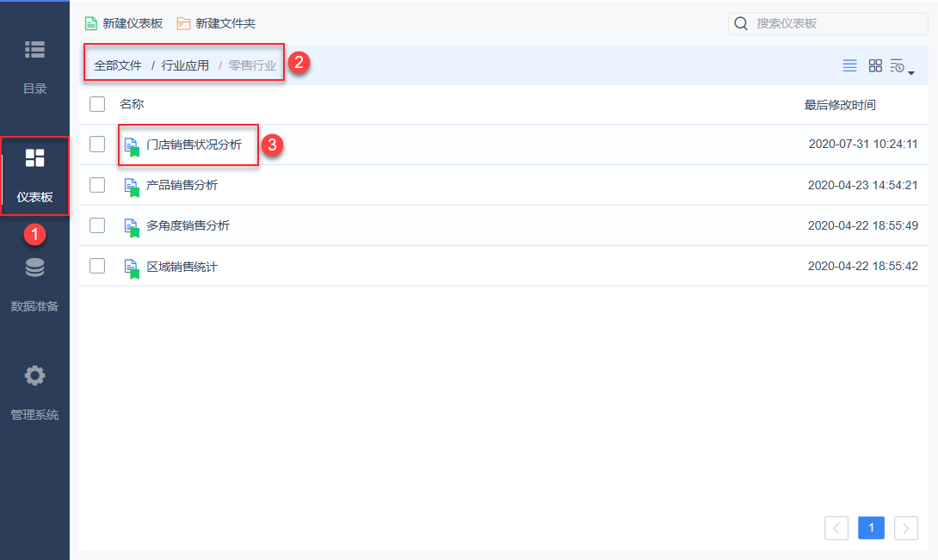Check the box for 门店销售状况分析

(97, 145)
